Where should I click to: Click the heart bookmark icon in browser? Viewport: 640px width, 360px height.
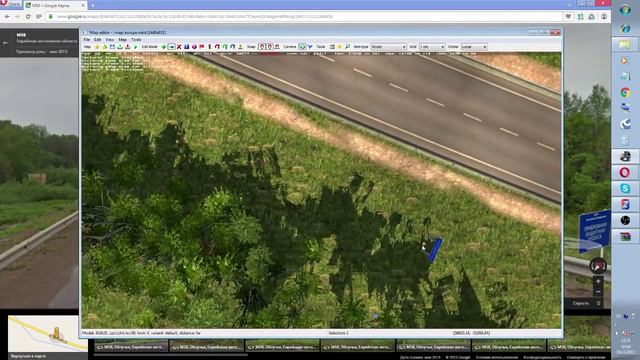[569, 17]
